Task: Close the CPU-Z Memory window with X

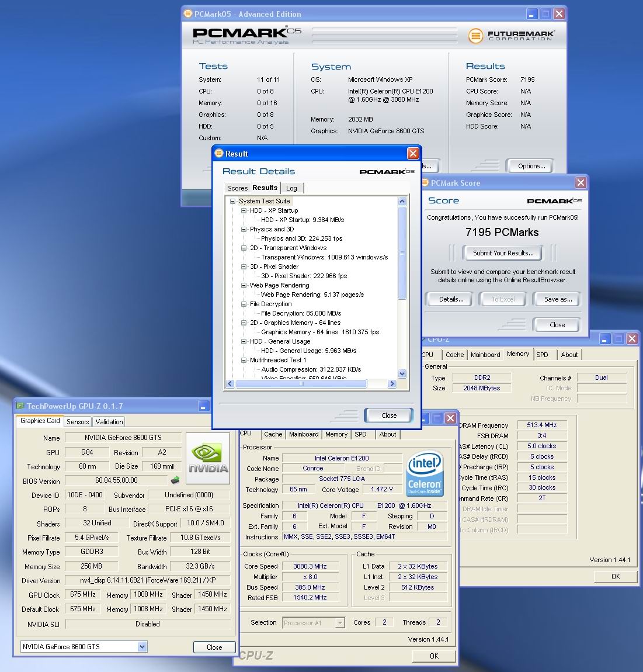Action: [632, 338]
